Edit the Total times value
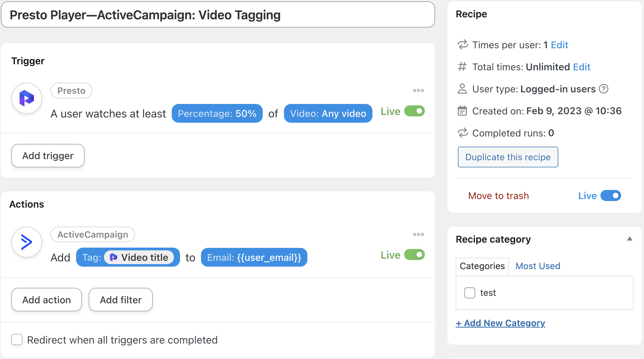The height and width of the screenshot is (359, 644). pyautogui.click(x=581, y=67)
